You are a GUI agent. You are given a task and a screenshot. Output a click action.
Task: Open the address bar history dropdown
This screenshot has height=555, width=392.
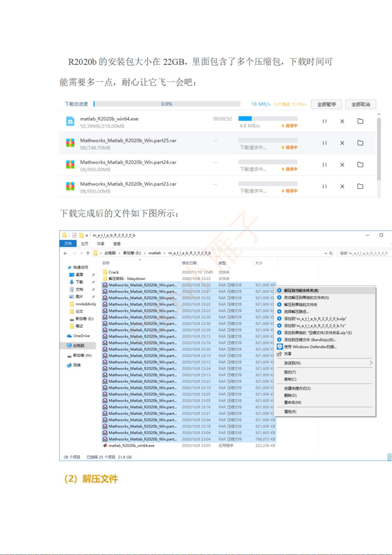326,253
